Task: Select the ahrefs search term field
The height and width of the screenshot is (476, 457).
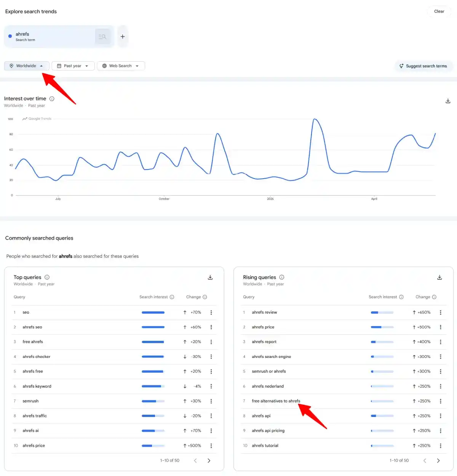Action: (x=59, y=37)
